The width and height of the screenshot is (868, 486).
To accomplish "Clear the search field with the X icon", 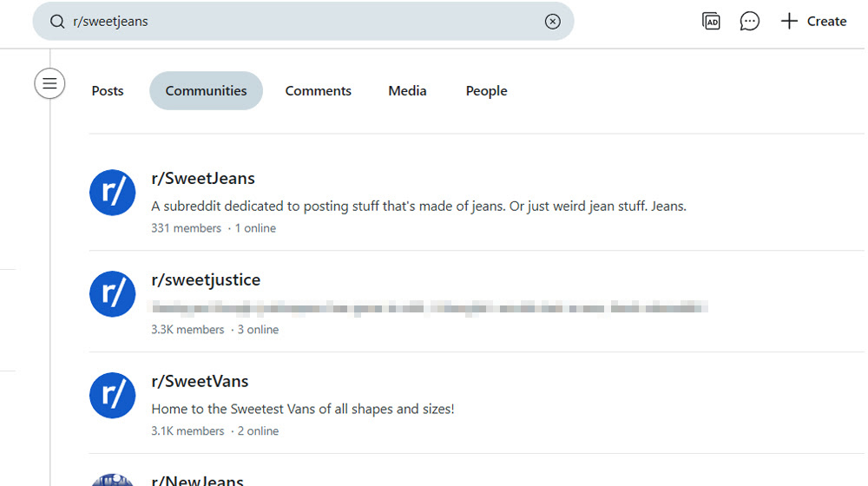I will tap(552, 22).
